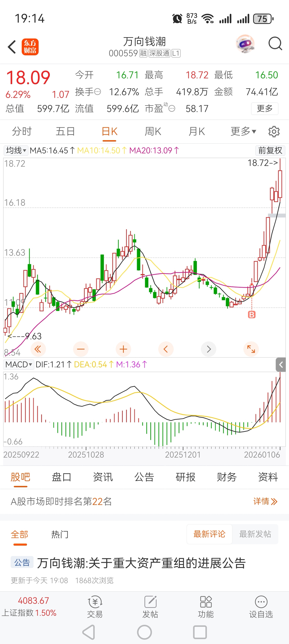Open side panel grey arrow tab
289x644 pixels.
pos(281,365)
